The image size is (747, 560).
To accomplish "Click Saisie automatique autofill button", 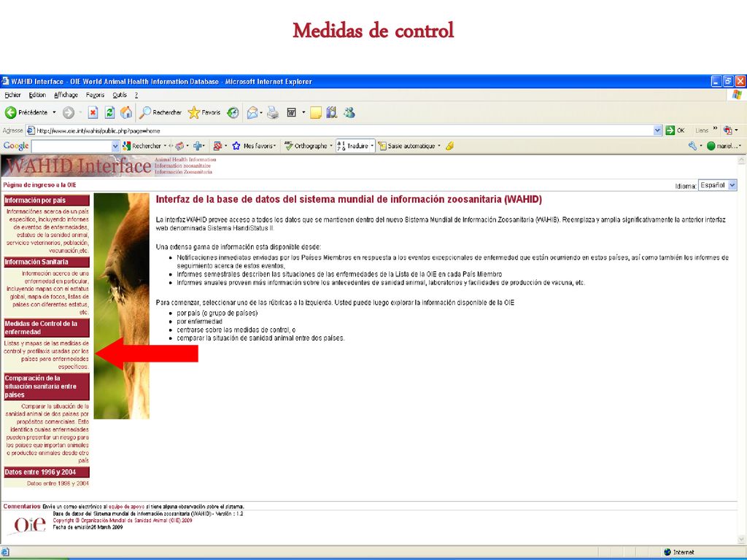I will click(x=407, y=146).
